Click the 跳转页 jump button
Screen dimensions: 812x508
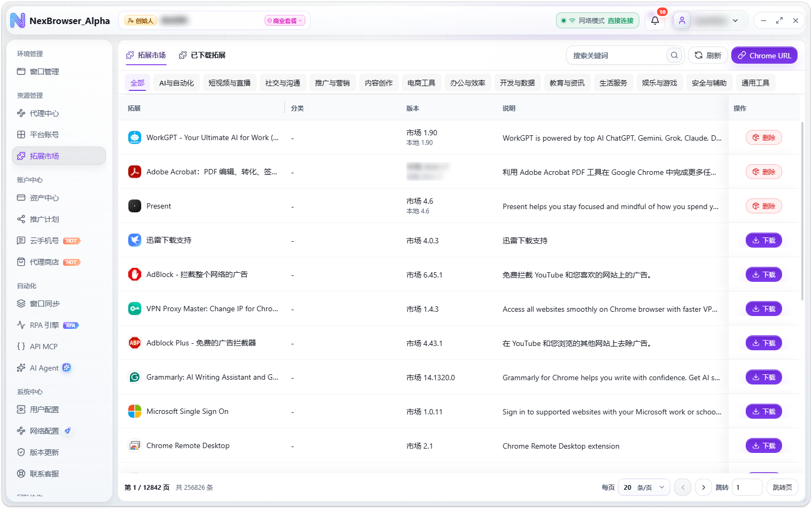783,487
